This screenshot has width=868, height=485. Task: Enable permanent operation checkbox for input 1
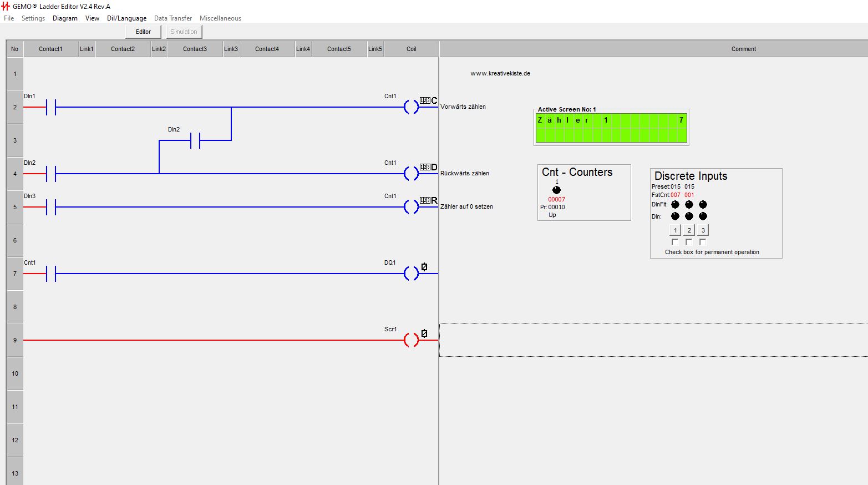pyautogui.click(x=675, y=242)
